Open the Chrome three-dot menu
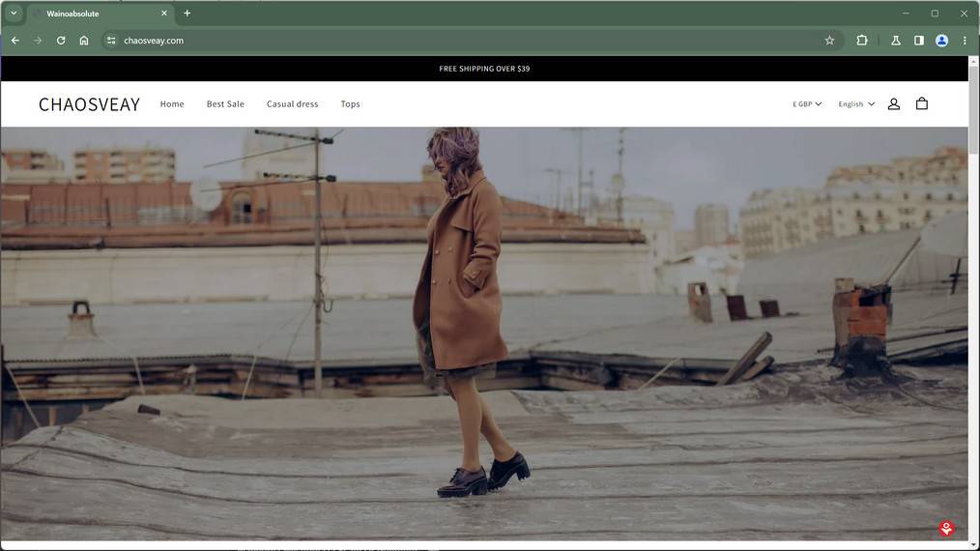The image size is (980, 551). click(x=965, y=41)
